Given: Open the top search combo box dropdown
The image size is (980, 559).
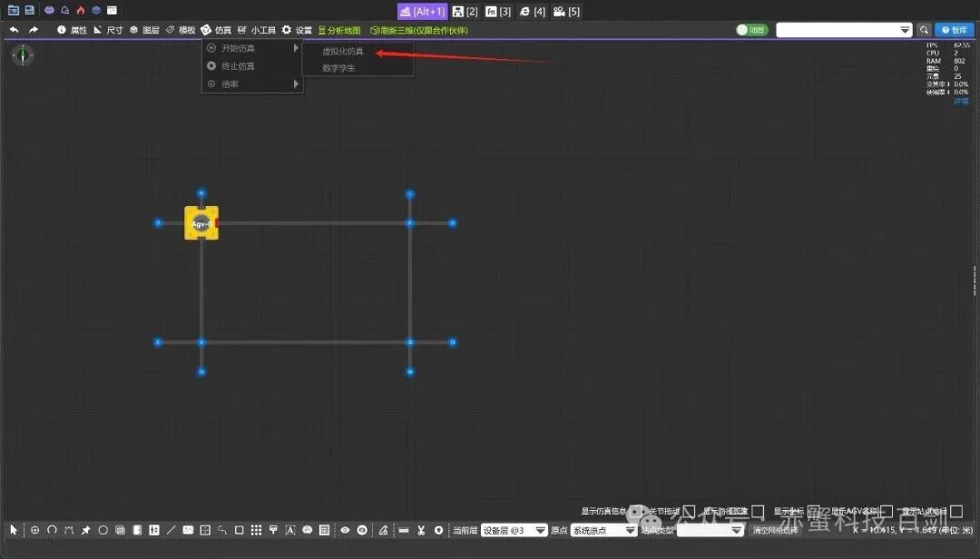Looking at the screenshot, I should [905, 30].
